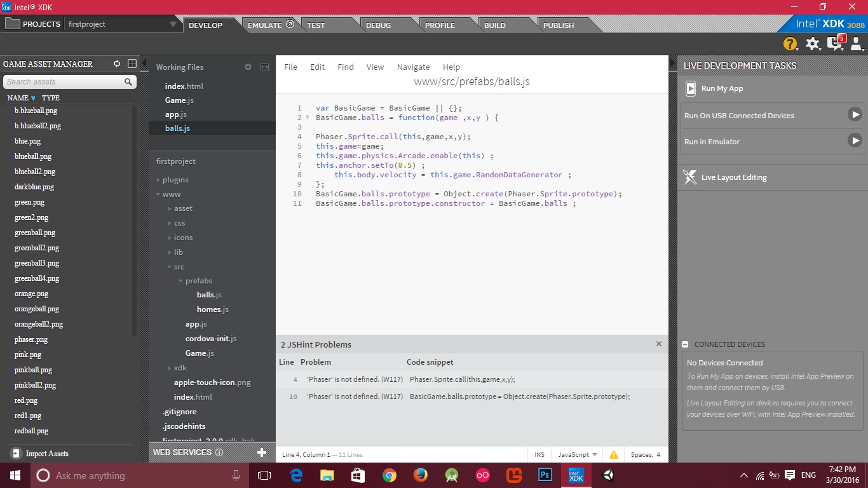
Task: Play Run On USB Connected Devices
Action: pos(855,114)
